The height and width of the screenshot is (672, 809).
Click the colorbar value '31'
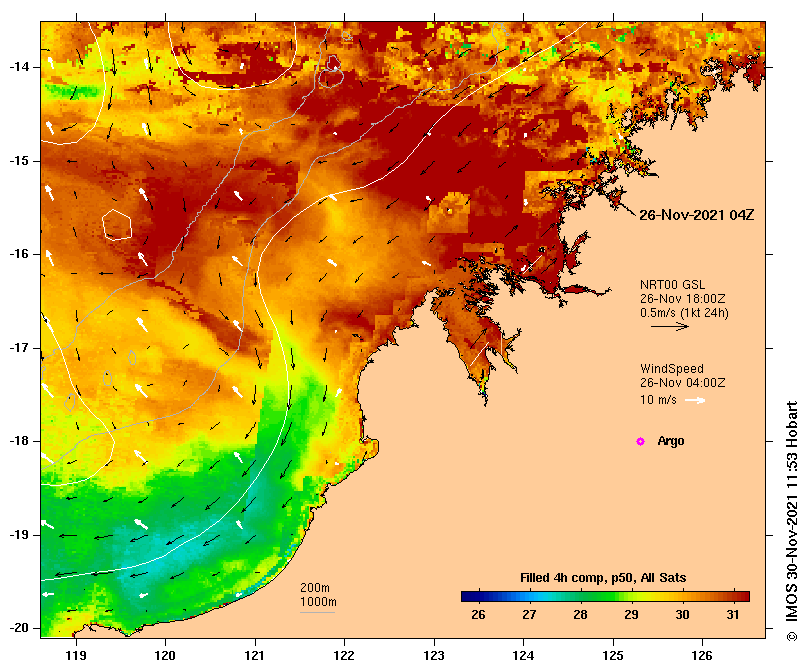point(733,615)
